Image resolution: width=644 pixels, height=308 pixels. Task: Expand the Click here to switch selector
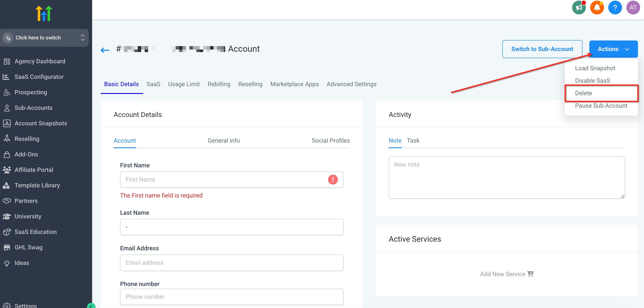[44, 38]
